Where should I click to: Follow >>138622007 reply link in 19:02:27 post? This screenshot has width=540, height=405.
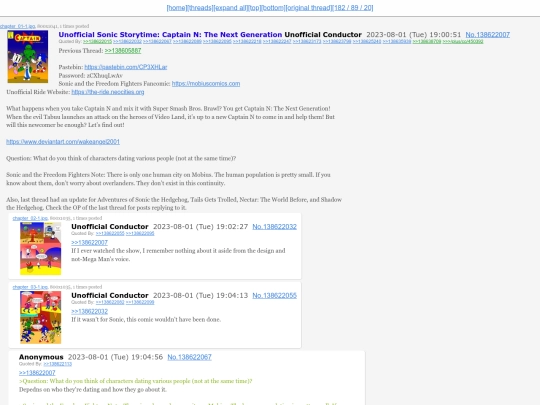tap(90, 242)
